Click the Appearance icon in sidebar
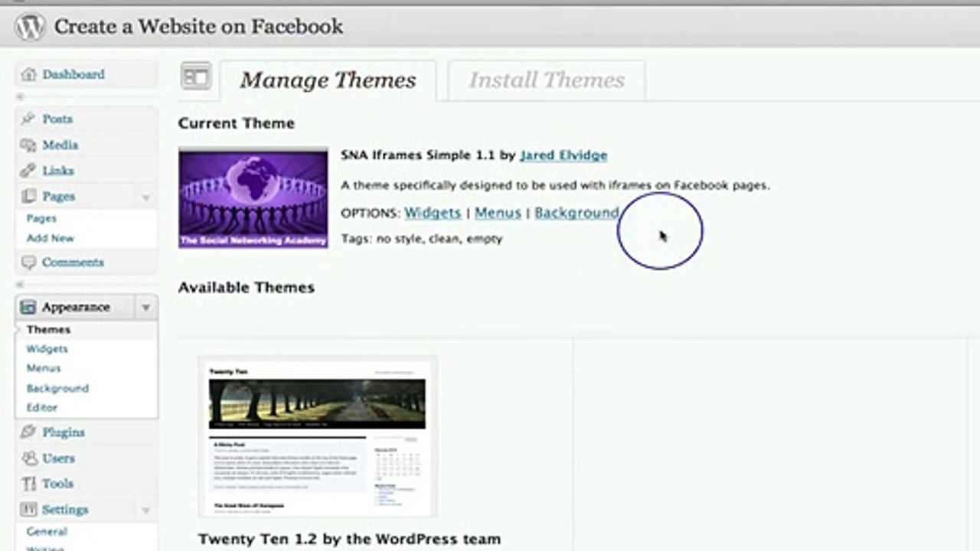This screenshot has width=980, height=551. coord(29,307)
